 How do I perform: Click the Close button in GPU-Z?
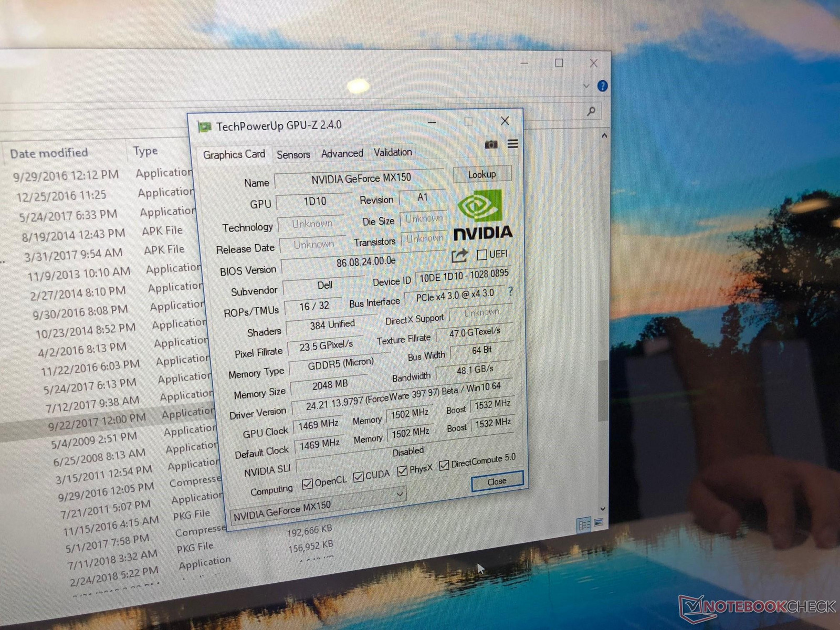tap(497, 481)
